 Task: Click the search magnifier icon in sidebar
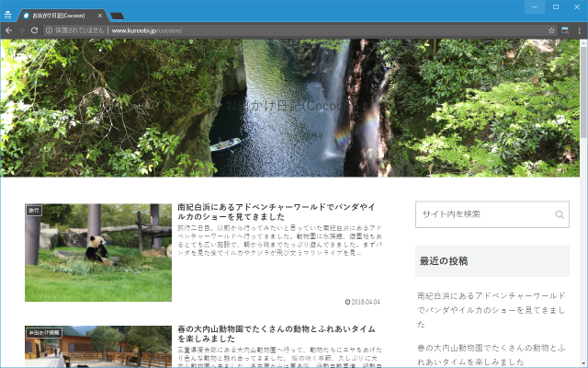point(560,214)
